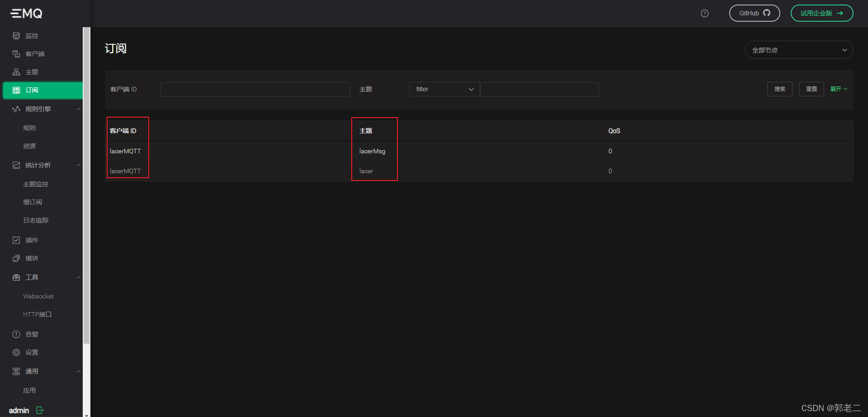The height and width of the screenshot is (417, 868).
Task: Click the 模块 modules icon
Action: tap(16, 258)
